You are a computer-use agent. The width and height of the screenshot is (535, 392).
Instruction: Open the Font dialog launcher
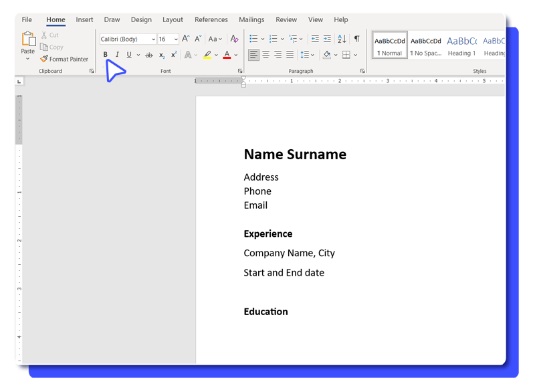coord(240,71)
